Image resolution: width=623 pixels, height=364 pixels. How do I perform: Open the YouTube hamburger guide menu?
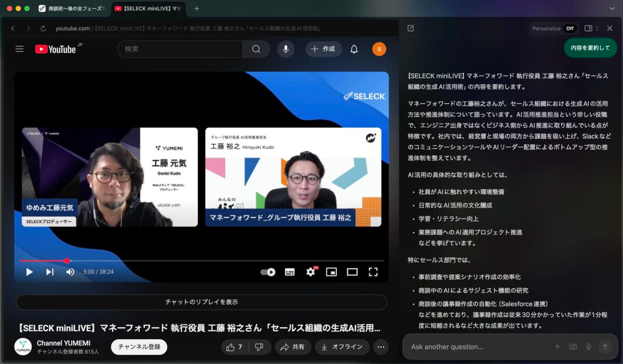tap(20, 49)
